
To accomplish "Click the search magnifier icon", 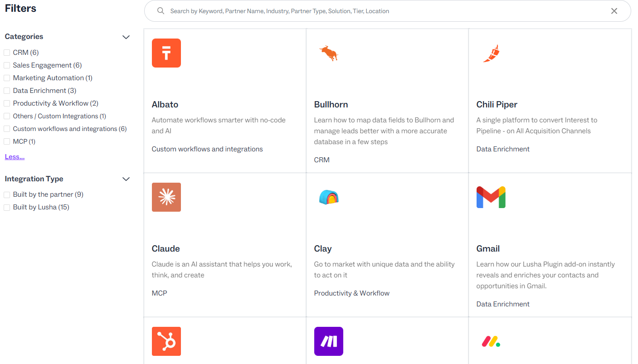I will click(161, 11).
